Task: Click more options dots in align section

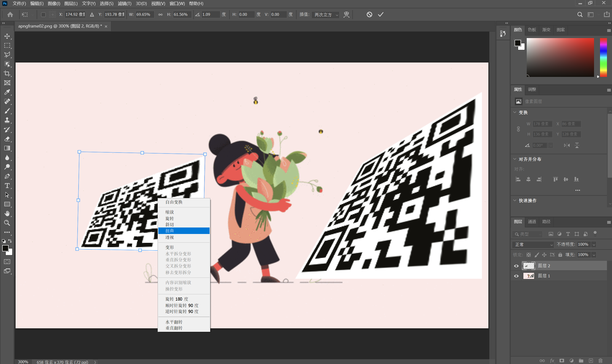Action: point(578,190)
